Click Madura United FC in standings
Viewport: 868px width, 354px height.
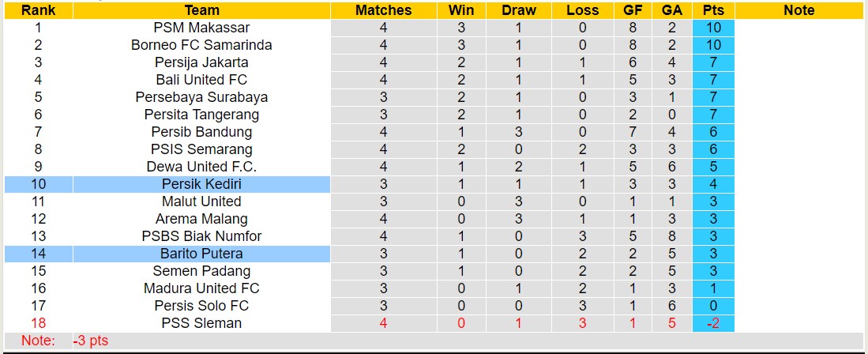point(201,288)
